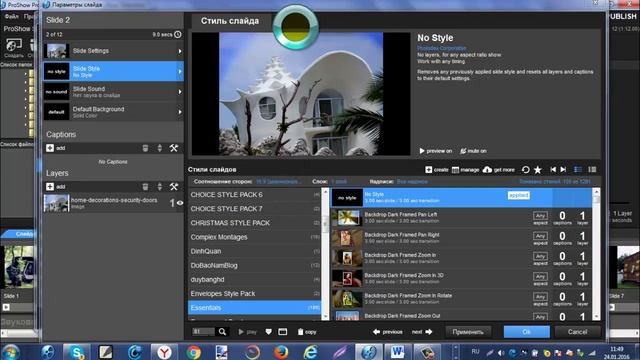The width and height of the screenshot is (640, 360).
Task: Select duybanghd category
Action: (x=255, y=280)
